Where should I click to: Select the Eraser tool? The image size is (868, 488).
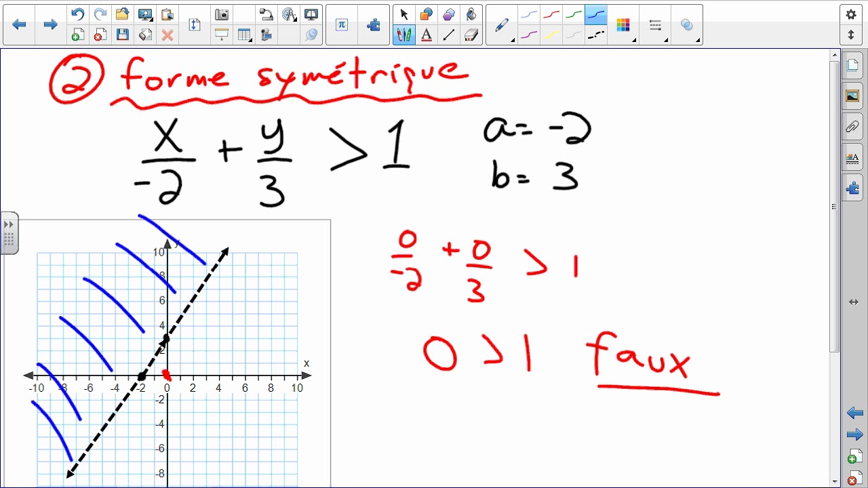tap(471, 35)
